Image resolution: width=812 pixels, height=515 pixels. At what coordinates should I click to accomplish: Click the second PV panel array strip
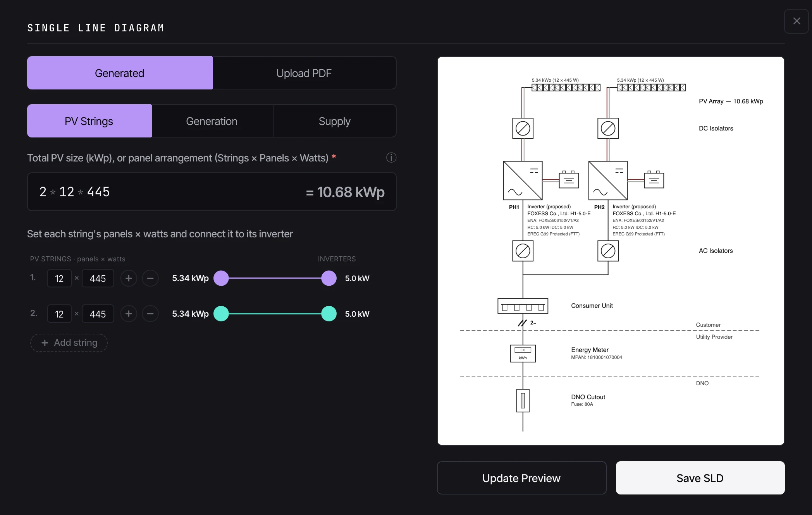coord(651,88)
